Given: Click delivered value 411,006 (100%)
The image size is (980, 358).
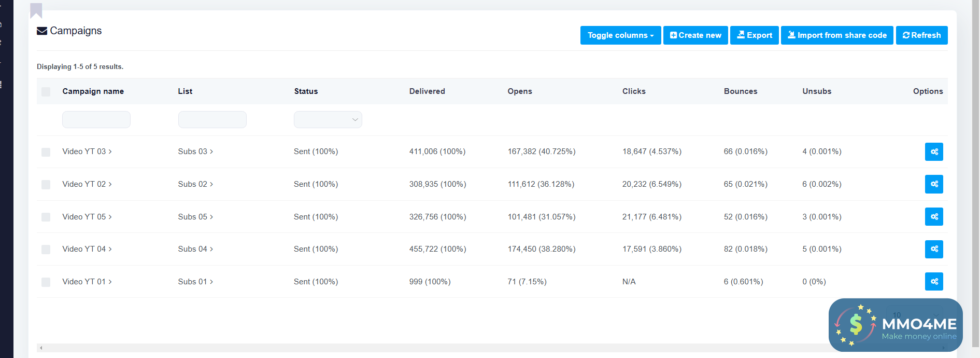Looking at the screenshot, I should tap(437, 152).
